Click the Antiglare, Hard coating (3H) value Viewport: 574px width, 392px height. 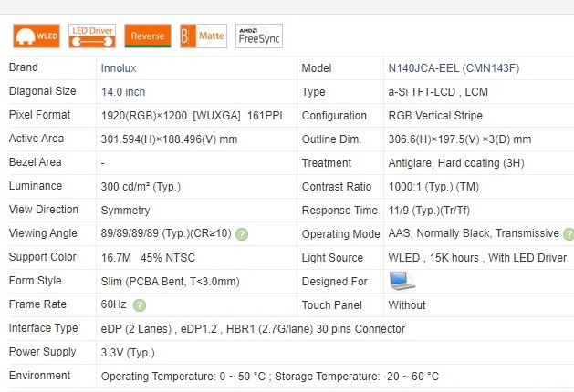456,163
